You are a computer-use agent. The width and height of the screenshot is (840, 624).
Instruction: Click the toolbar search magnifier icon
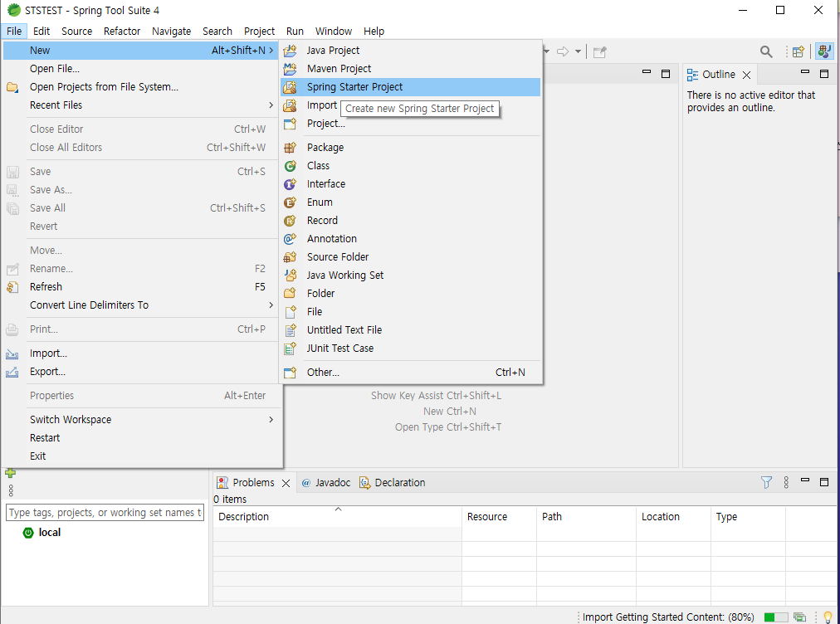(x=766, y=52)
